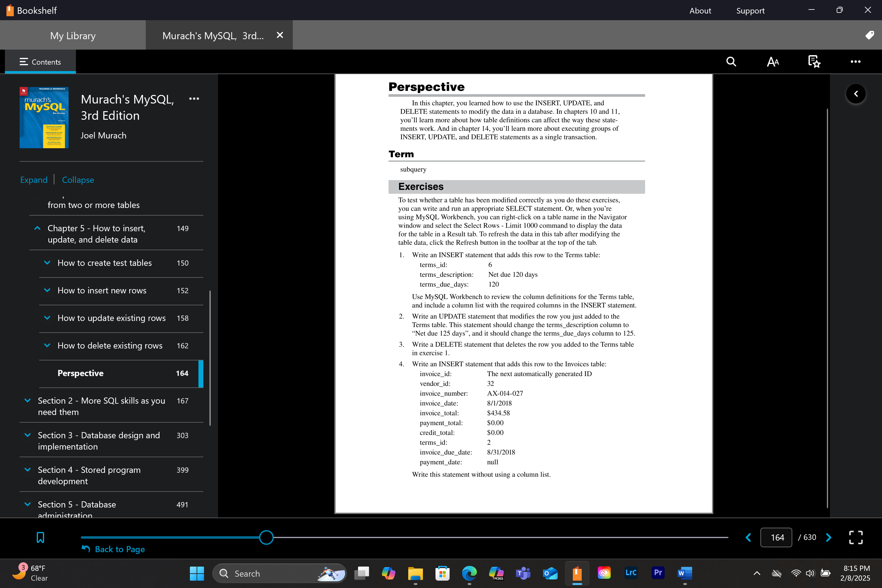
Task: Expand How to update existing rows
Action: [x=47, y=318]
